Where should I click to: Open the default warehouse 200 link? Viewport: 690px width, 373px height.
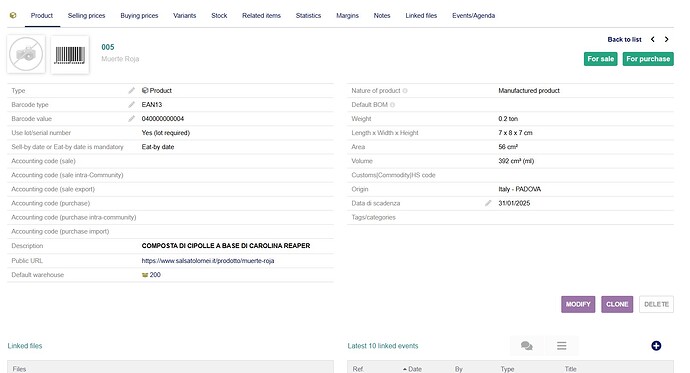155,275
